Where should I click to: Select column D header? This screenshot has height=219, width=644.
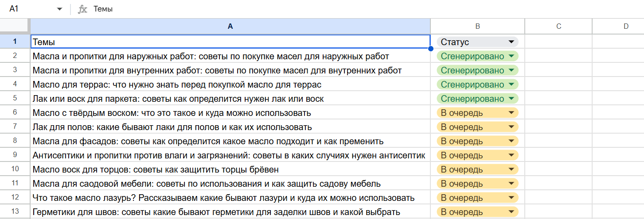coord(626,26)
